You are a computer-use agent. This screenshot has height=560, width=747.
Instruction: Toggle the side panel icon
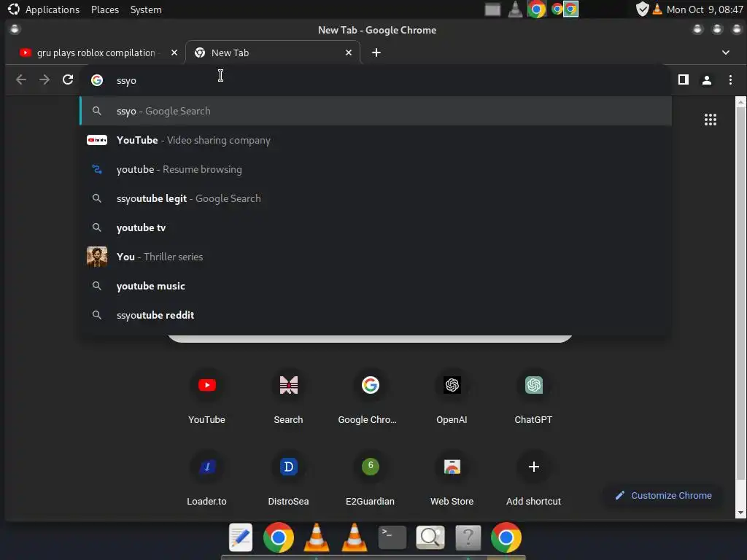tap(683, 80)
